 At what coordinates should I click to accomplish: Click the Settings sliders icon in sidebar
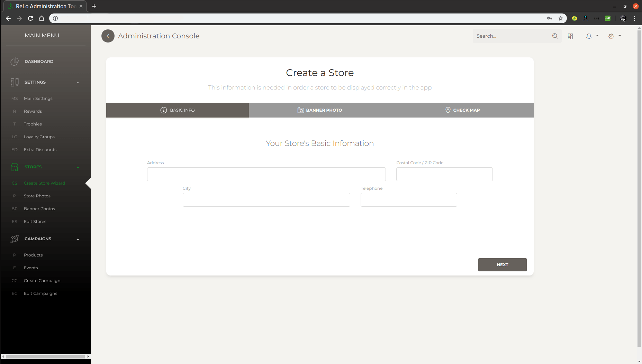click(15, 82)
